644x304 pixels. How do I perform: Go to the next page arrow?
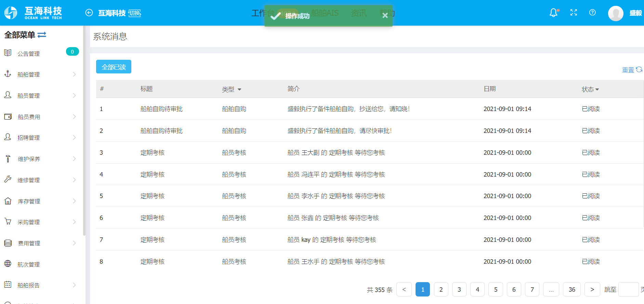(x=592, y=289)
